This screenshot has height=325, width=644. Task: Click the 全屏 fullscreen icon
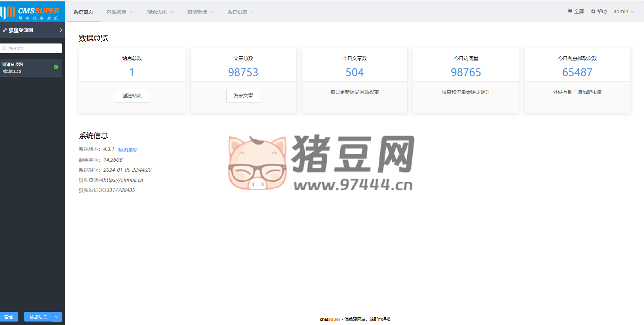click(570, 11)
